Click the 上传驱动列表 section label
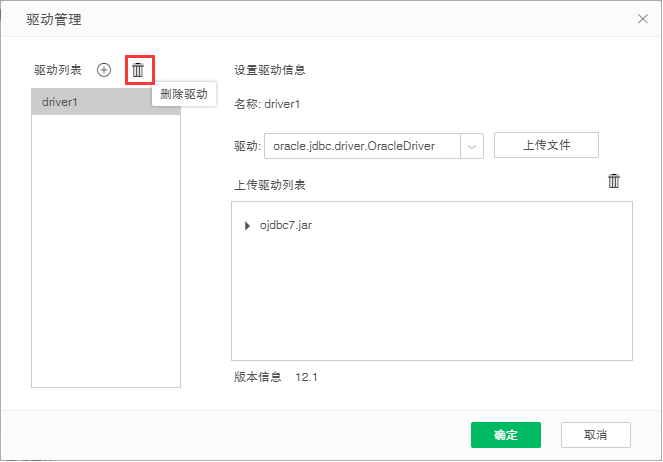The height and width of the screenshot is (462, 663). (270, 185)
